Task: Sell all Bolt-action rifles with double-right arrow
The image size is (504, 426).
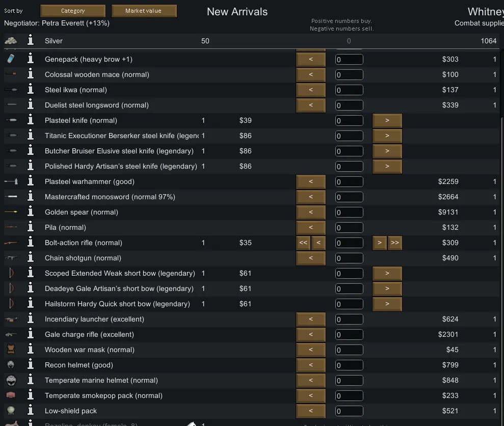Action: [x=394, y=243]
